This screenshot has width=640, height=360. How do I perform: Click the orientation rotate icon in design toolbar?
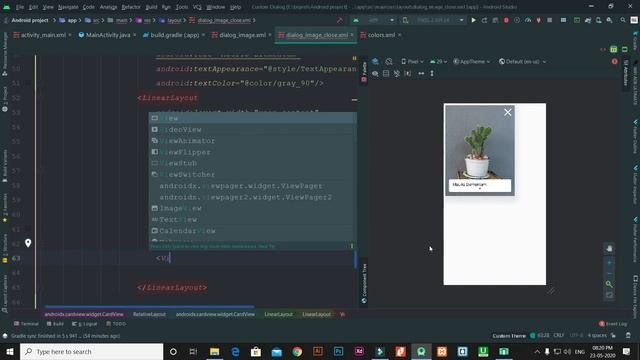click(389, 62)
